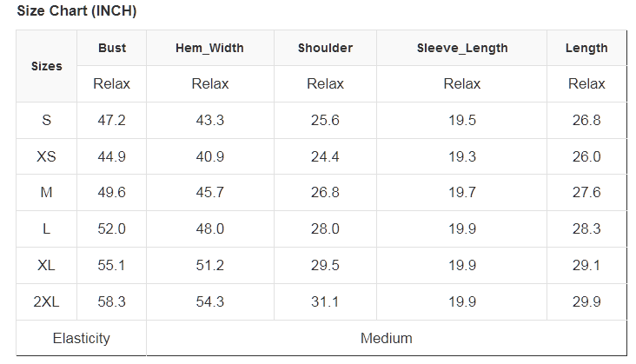Select the L size row label
This screenshot has width=636, height=364.
point(46,229)
